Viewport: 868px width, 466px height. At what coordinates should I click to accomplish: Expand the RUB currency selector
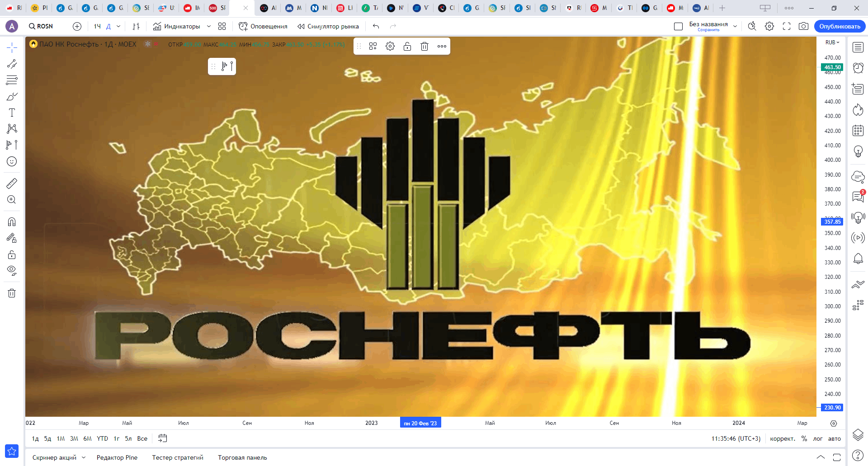point(832,42)
